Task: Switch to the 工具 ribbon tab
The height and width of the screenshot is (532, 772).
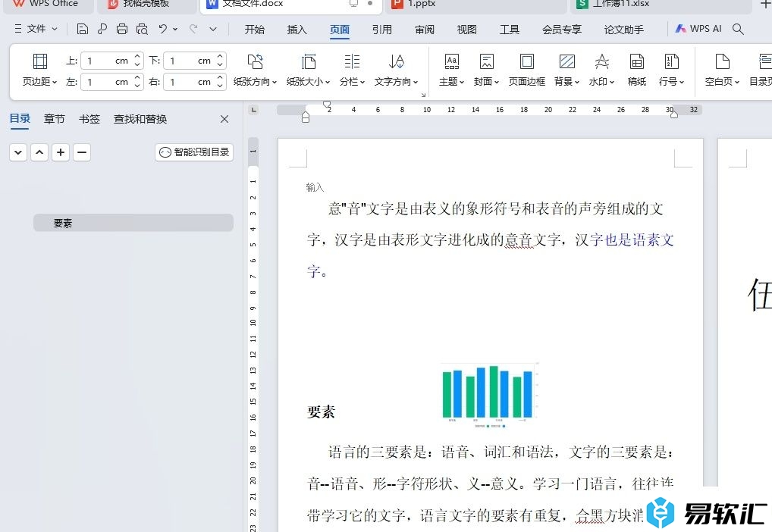Action: pyautogui.click(x=509, y=30)
